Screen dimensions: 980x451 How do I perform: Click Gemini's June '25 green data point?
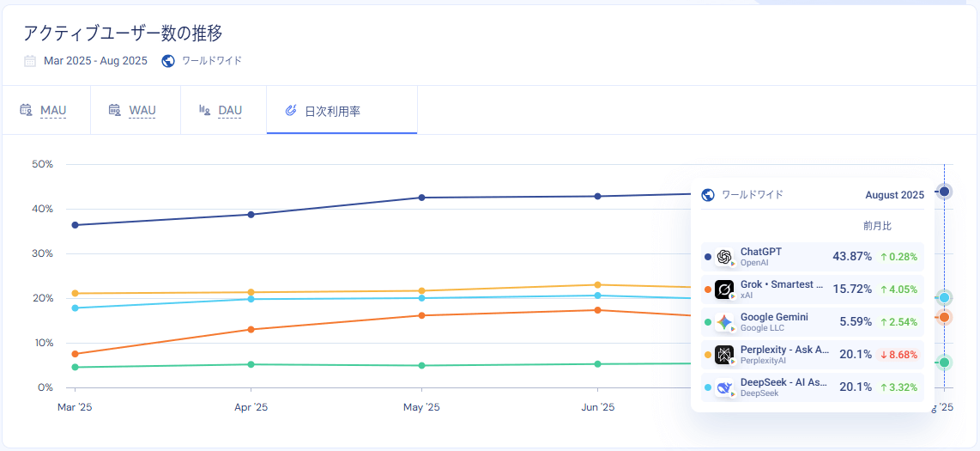click(x=597, y=364)
